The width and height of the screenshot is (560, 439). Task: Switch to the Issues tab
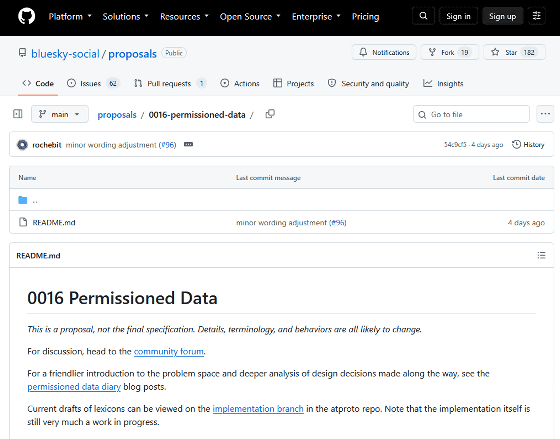click(93, 83)
